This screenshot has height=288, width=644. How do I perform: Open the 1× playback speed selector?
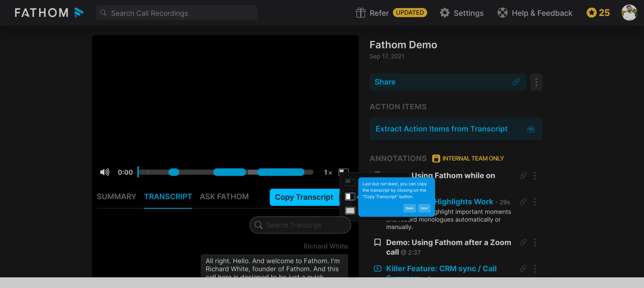tap(328, 173)
